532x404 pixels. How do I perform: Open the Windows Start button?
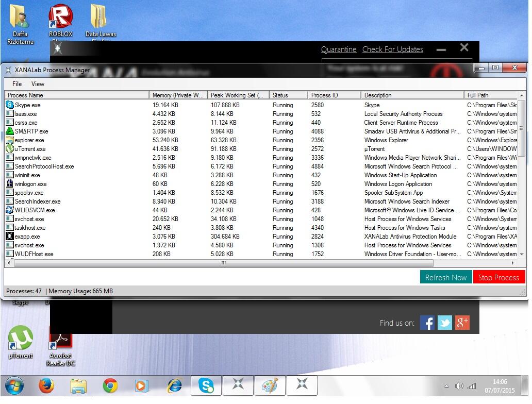[14, 385]
